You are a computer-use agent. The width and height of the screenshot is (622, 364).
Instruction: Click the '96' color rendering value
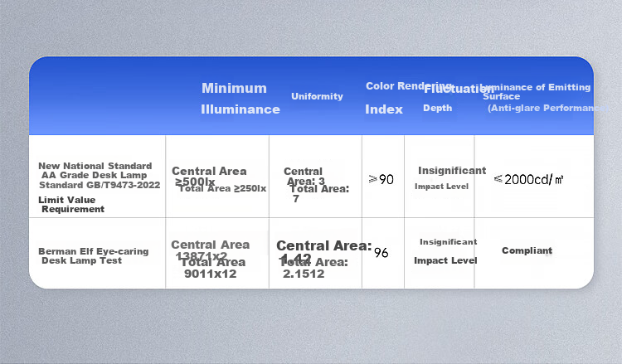(x=381, y=253)
